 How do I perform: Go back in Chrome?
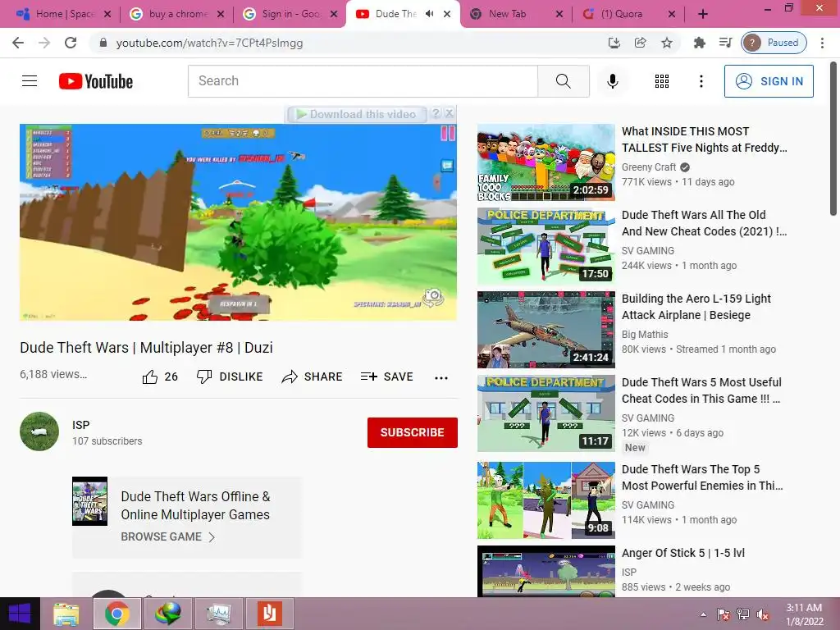18,43
